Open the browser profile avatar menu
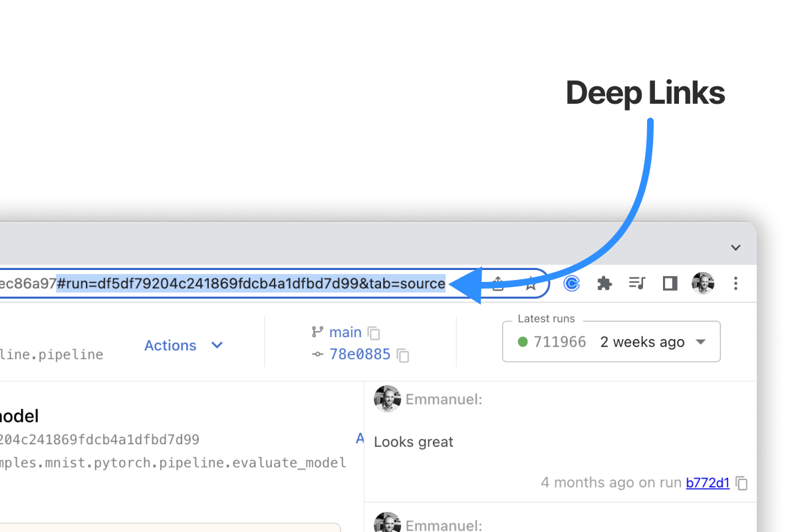Screen dimensions: 798x532 pyautogui.click(x=703, y=283)
